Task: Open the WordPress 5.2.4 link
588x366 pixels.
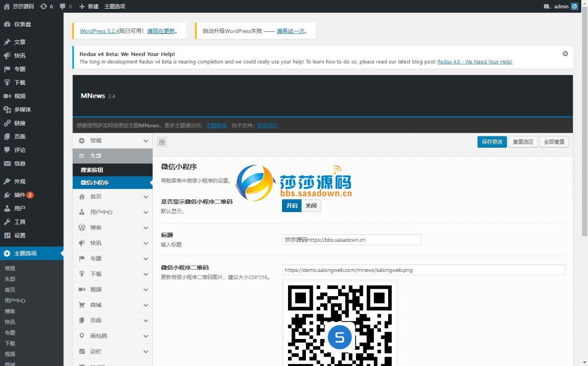Action: 99,31
